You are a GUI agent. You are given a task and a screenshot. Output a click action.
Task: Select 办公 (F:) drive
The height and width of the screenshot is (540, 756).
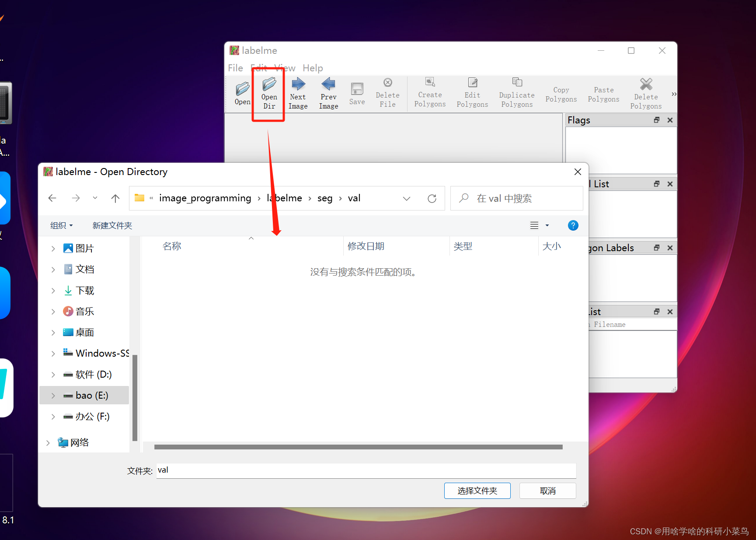coord(92,417)
